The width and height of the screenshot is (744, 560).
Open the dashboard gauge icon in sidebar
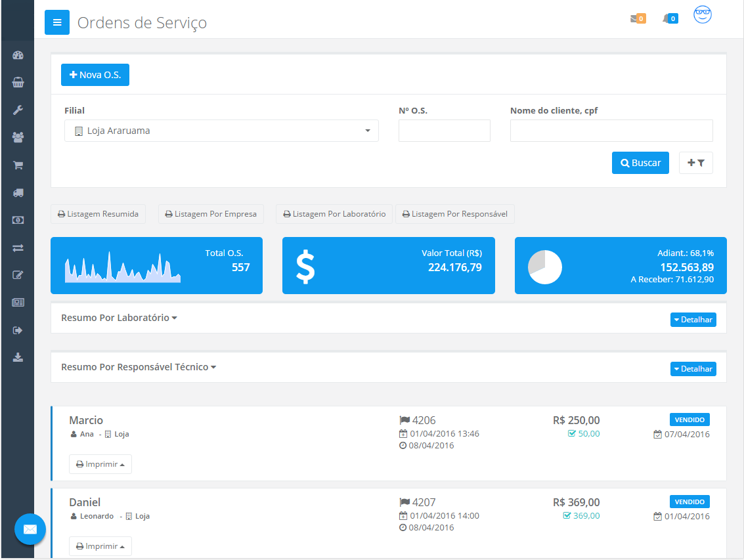click(x=18, y=56)
